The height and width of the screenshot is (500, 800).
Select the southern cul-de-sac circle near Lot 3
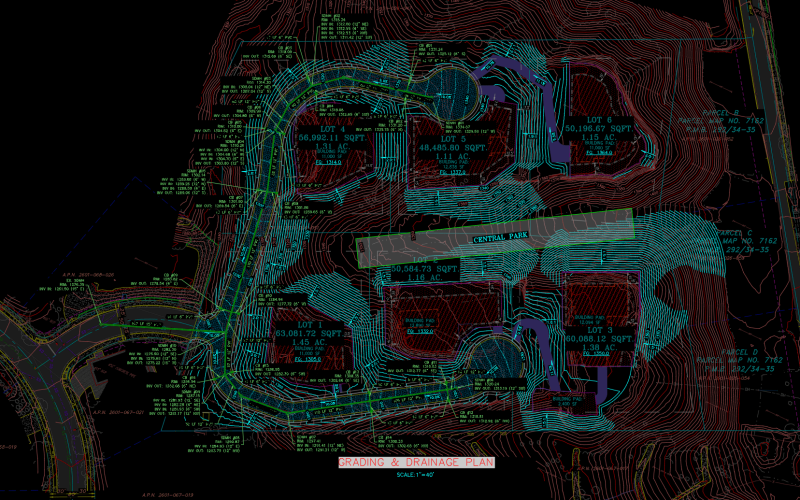496,359
